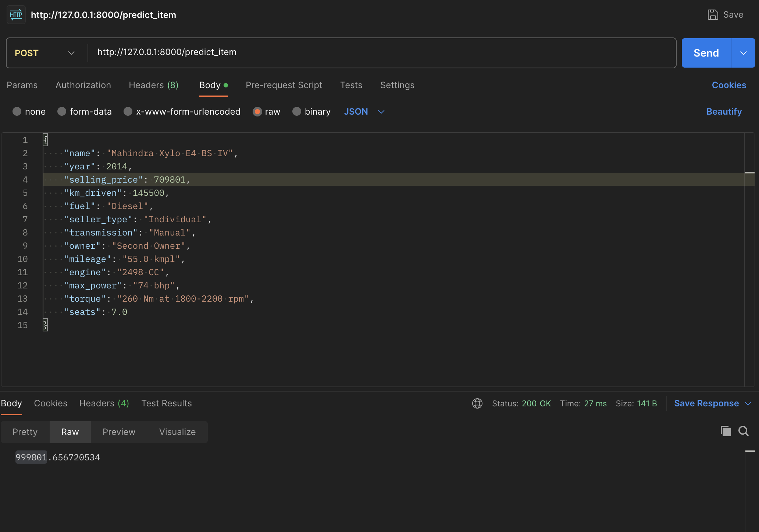Image resolution: width=759 pixels, height=532 pixels.
Task: Click the Save Response button
Action: [x=706, y=403]
